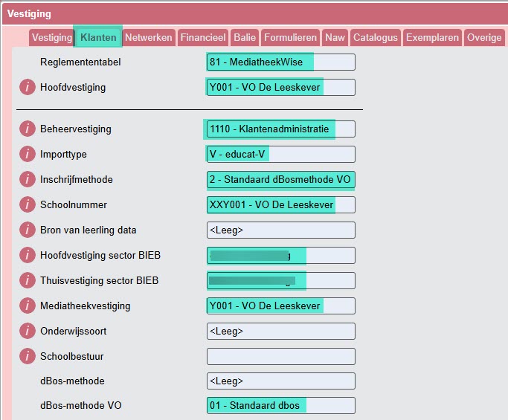Select the Klanten tab
The width and height of the screenshot is (508, 420).
click(x=98, y=38)
